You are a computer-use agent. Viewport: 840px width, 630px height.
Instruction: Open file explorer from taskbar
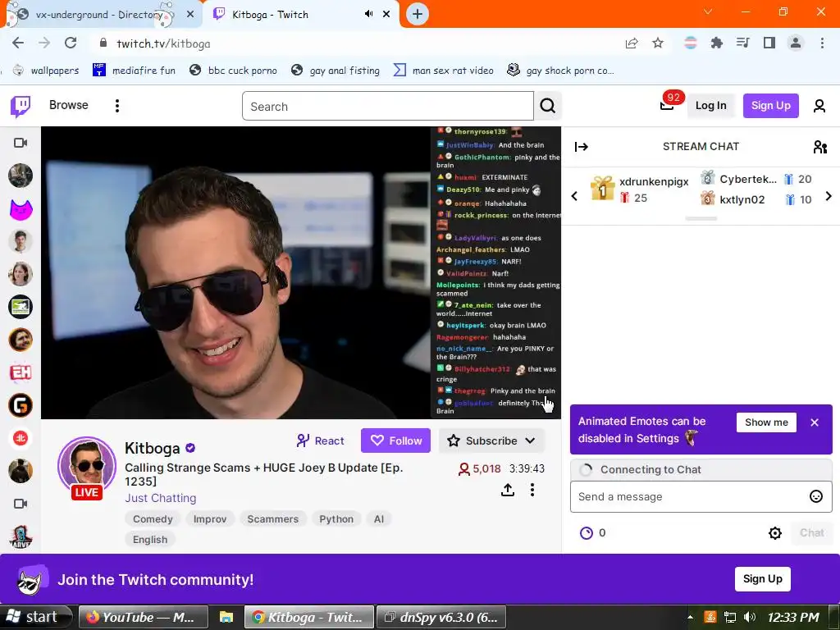point(226,617)
